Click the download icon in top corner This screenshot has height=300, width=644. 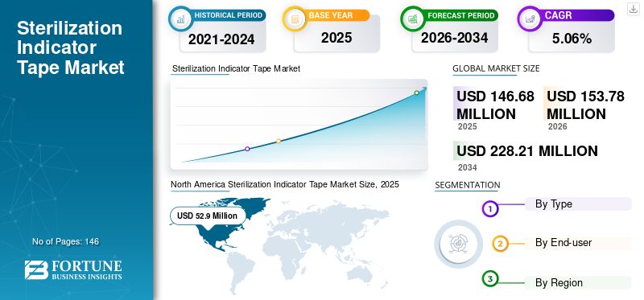point(633,9)
